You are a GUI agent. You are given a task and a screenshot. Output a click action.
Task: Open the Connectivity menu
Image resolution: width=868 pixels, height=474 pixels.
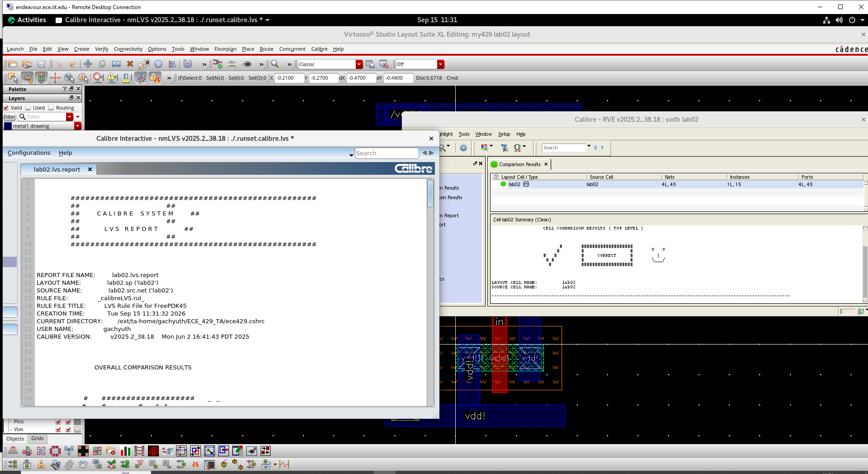click(128, 49)
